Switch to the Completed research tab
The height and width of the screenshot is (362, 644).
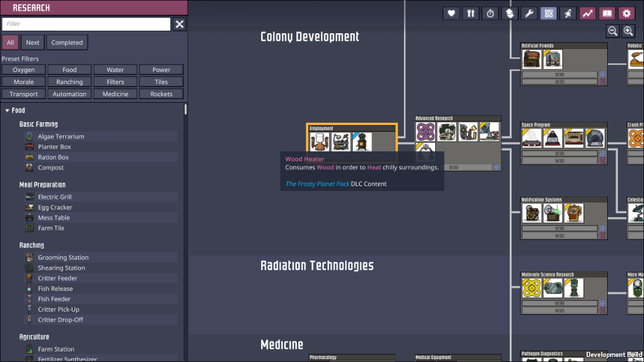pyautogui.click(x=67, y=42)
